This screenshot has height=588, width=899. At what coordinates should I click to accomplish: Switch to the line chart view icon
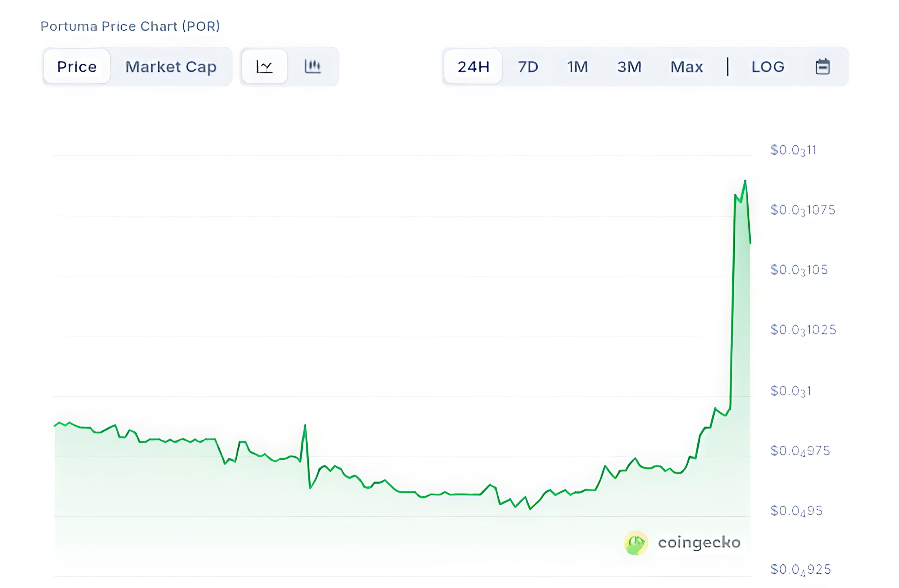click(x=264, y=67)
